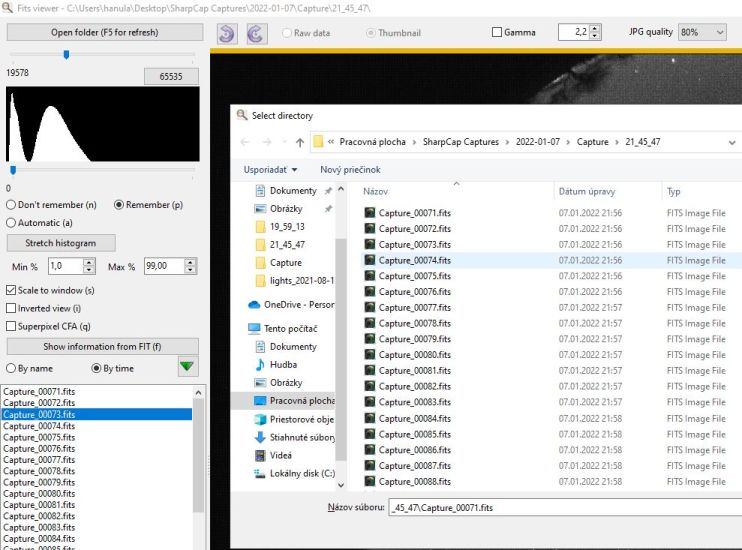The height and width of the screenshot is (550, 742).
Task: Click the forward arrow in Select directory
Action: [267, 142]
